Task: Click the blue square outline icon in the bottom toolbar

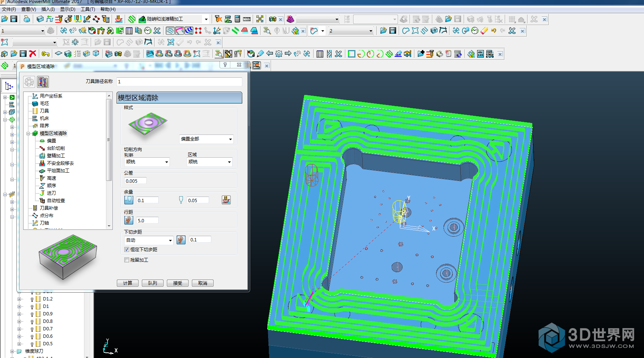Action: pos(351,54)
